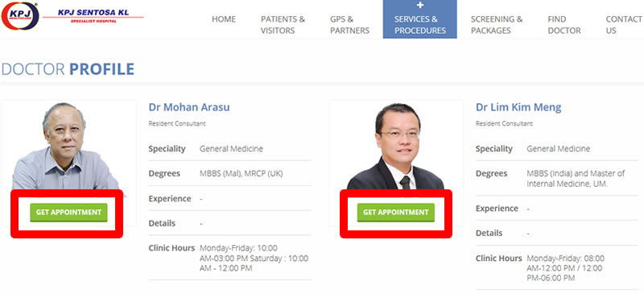Expand plus icon above Services & Procedures
Image resolution: width=644 pixels, height=294 pixels.
419,6
